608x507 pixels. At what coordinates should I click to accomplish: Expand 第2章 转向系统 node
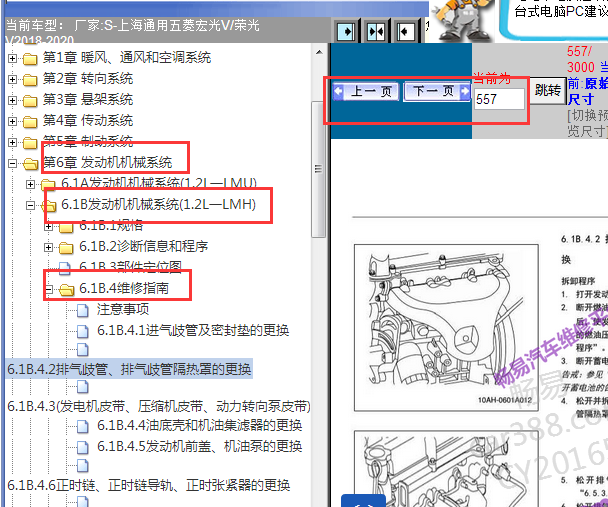click(x=12, y=79)
